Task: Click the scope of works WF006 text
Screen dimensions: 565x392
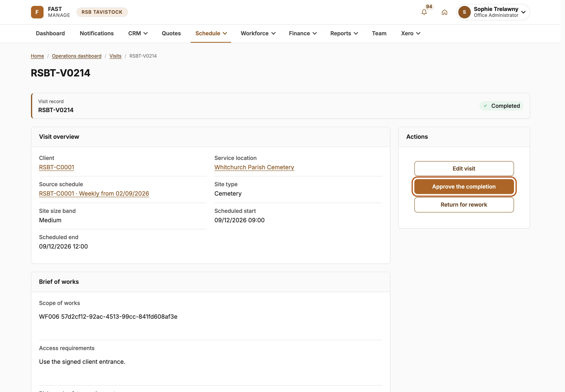Action: pyautogui.click(x=108, y=317)
